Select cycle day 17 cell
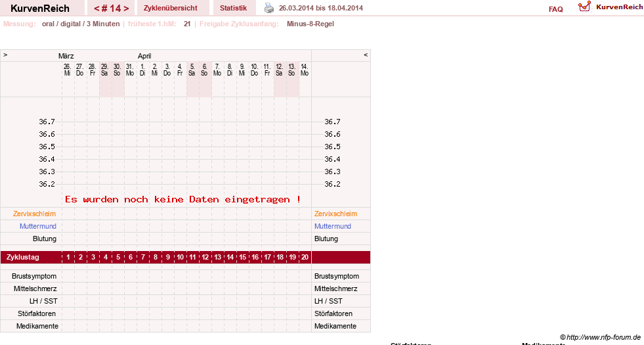The width and height of the screenshot is (644, 345). click(267, 257)
